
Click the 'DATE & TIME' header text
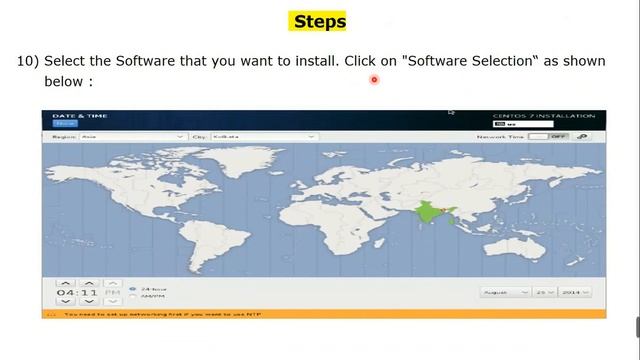(80, 116)
